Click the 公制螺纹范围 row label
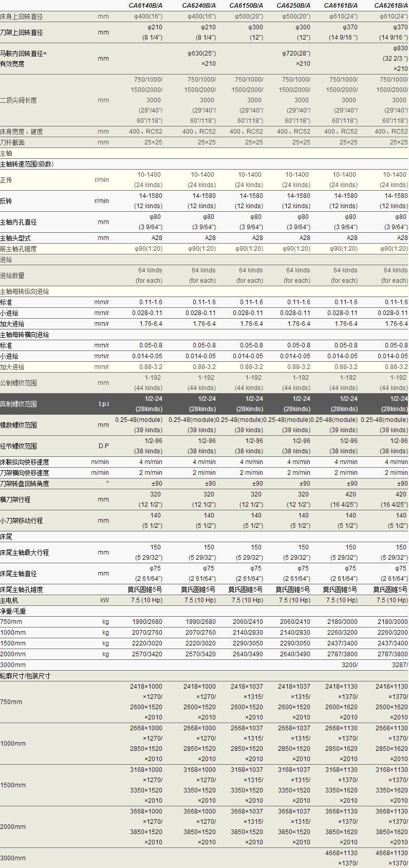 [18, 383]
